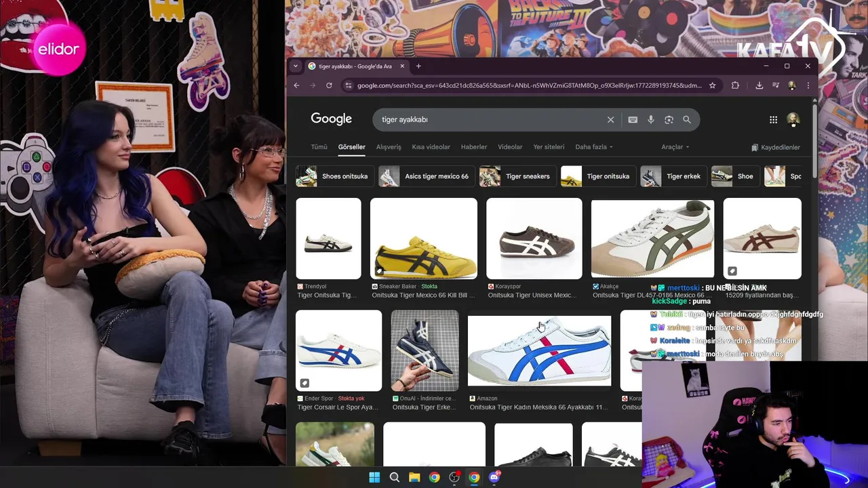Image resolution: width=868 pixels, height=488 pixels.
Task: Open the Chrome three-dot menu
Action: pos(808,85)
